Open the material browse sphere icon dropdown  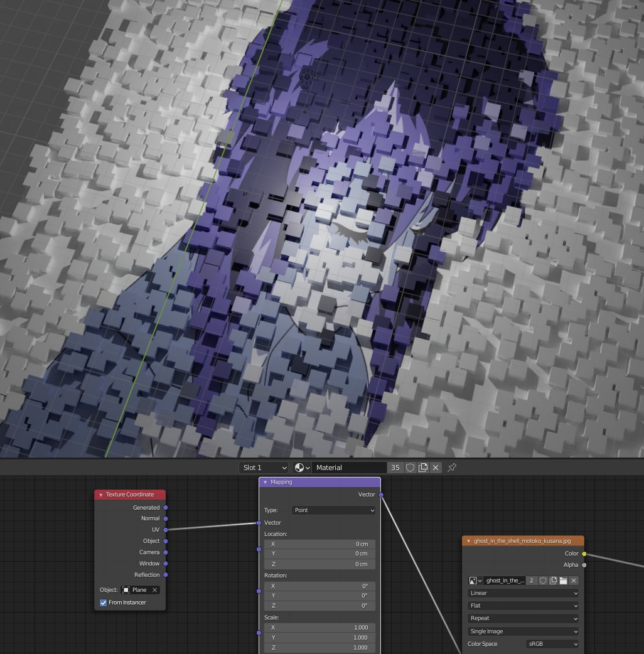(x=302, y=468)
